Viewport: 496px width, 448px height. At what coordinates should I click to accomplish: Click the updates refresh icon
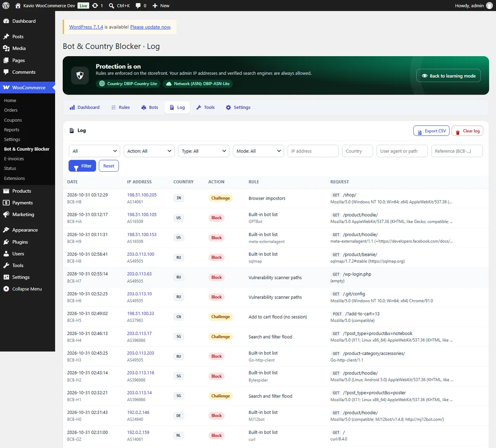(x=95, y=5)
